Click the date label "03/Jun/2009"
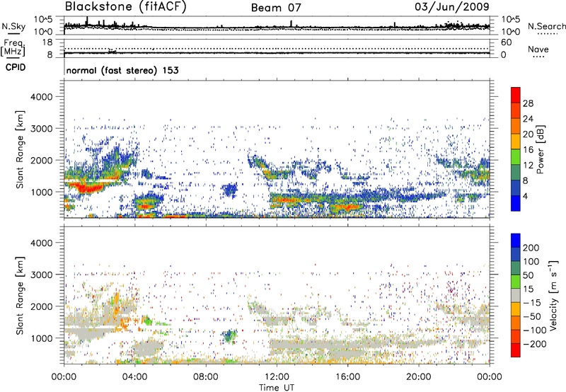566x392 pixels. (x=452, y=7)
